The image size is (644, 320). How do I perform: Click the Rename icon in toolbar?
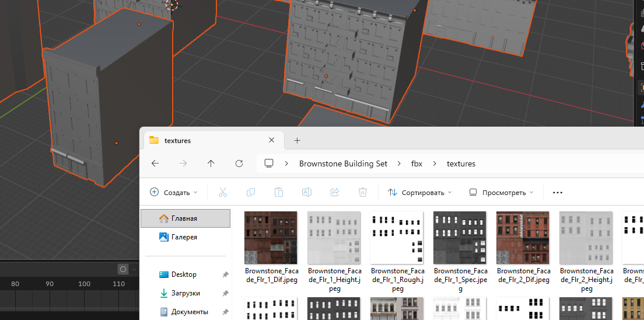tap(307, 192)
